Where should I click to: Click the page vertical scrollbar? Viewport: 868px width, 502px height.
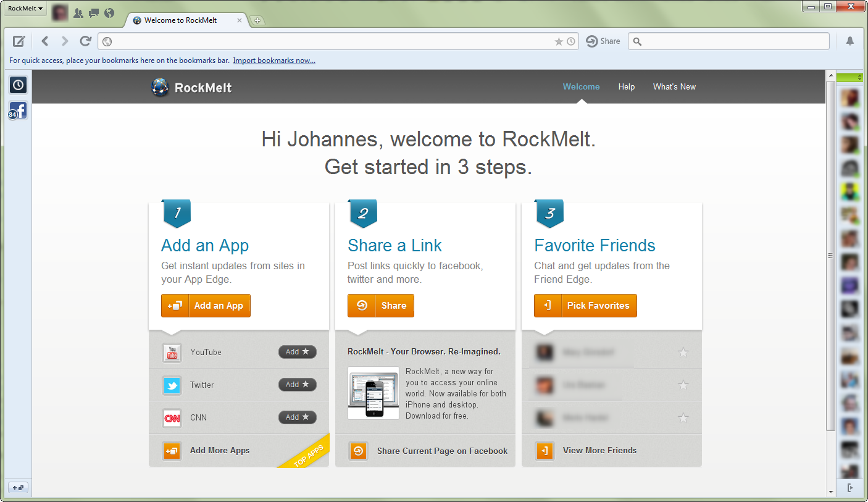point(830,256)
